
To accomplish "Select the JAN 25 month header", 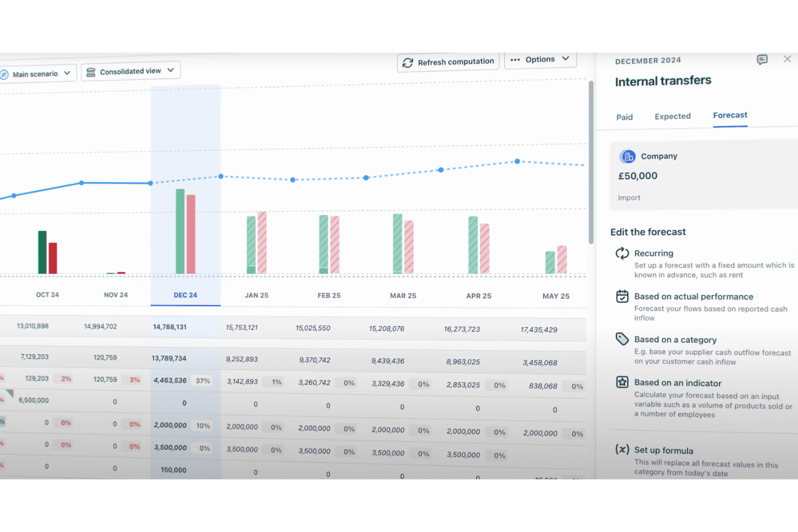I will [x=257, y=295].
